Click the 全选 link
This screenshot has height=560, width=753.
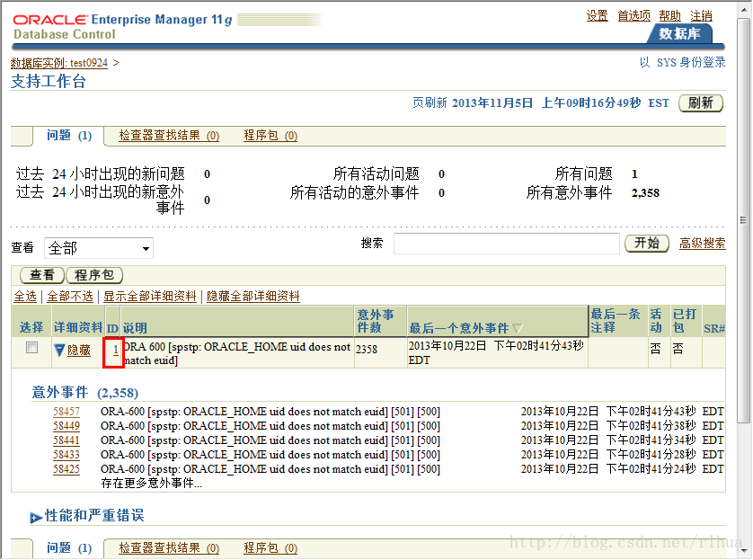coord(25,297)
